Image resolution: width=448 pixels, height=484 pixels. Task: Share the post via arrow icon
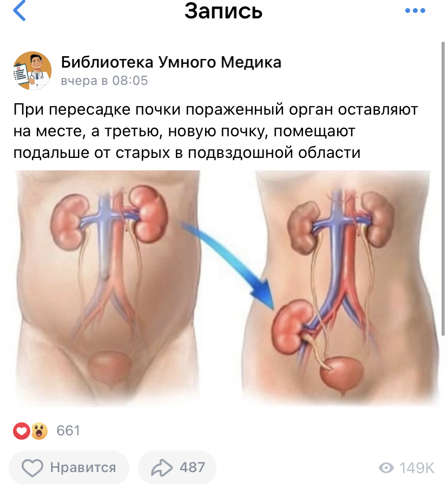(x=162, y=468)
